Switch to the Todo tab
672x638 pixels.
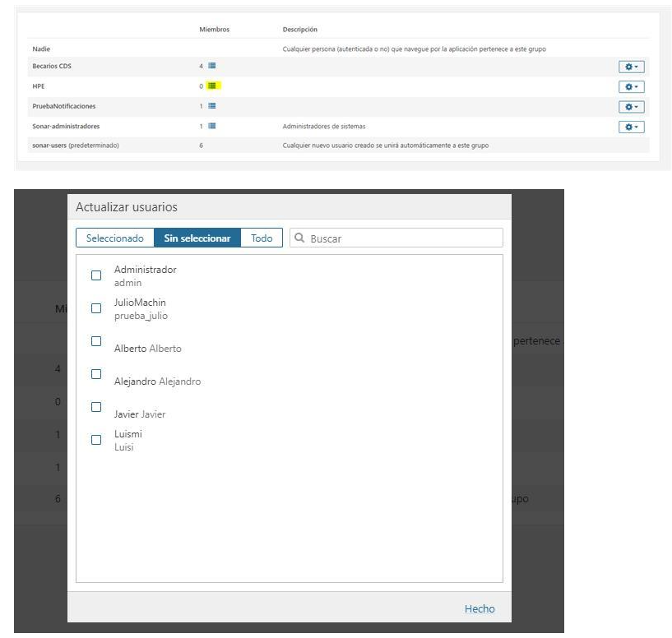(262, 238)
